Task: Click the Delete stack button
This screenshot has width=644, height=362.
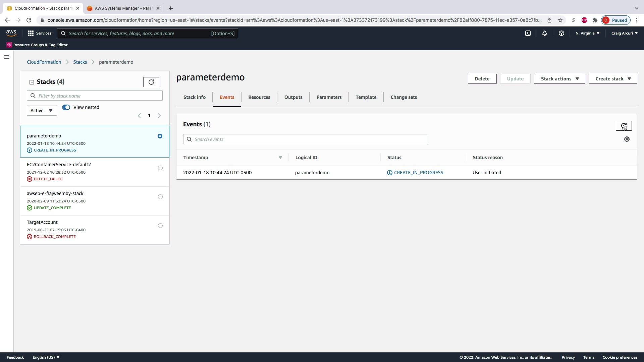Action: pos(482,79)
